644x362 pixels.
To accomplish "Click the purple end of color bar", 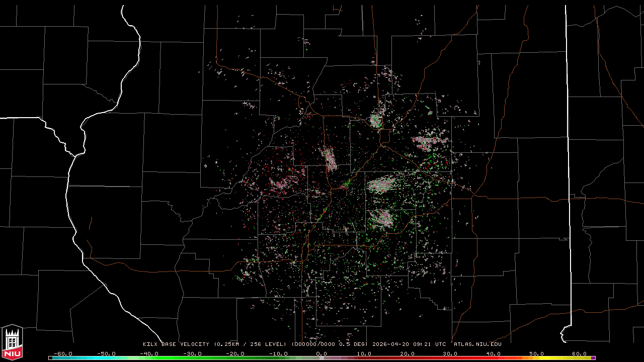I will click(593, 358).
